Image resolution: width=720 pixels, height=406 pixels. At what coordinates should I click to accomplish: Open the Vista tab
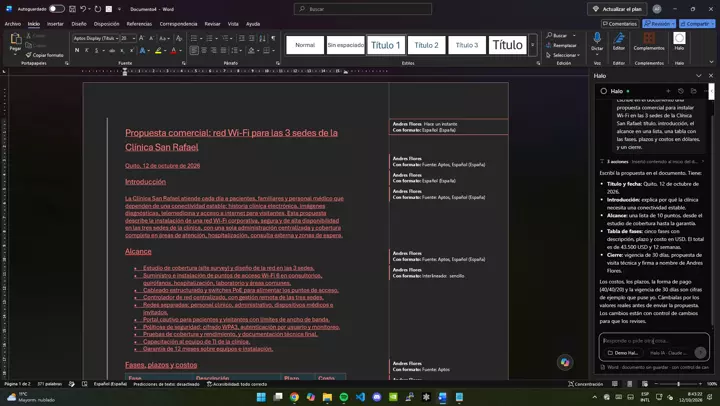[x=233, y=24]
